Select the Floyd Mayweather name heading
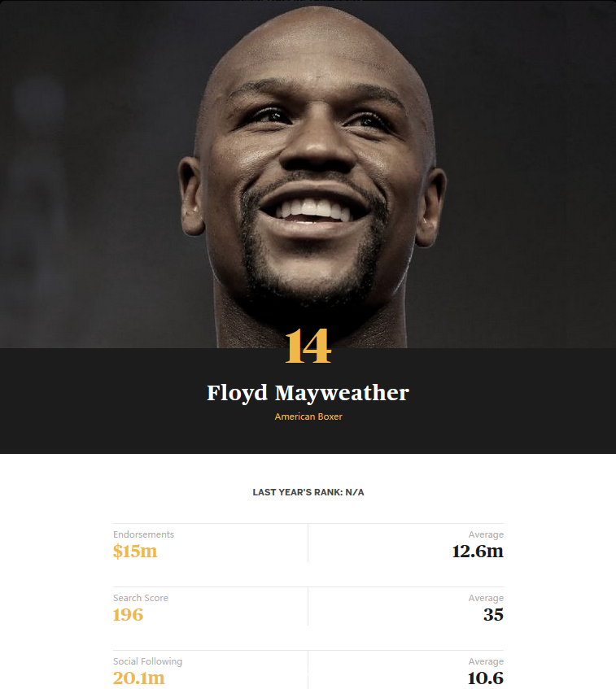Image resolution: width=616 pixels, height=689 pixels. click(308, 393)
